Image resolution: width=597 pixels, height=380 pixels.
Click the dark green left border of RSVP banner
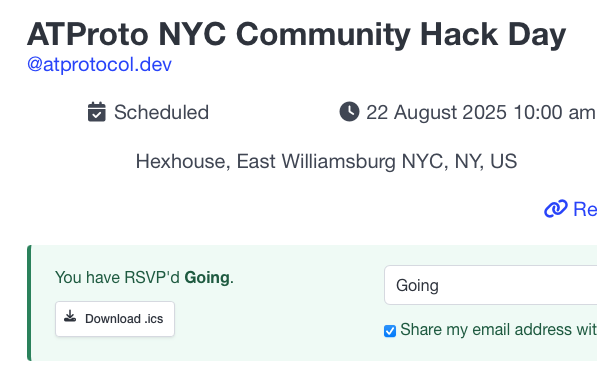(x=29, y=303)
